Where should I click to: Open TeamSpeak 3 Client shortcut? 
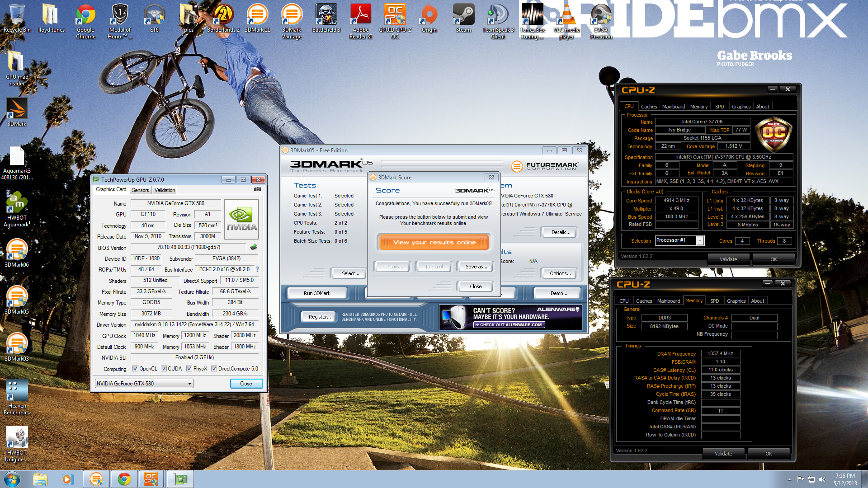[x=498, y=21]
